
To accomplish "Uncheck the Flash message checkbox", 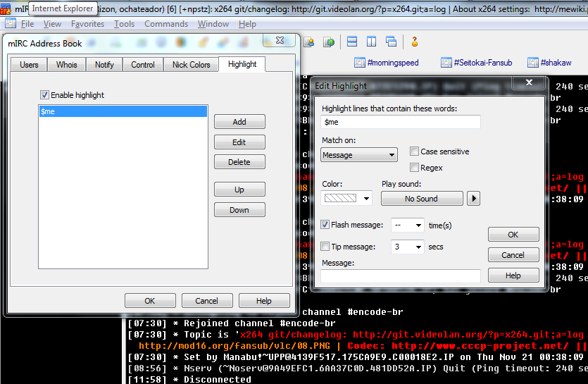I will tap(325, 225).
